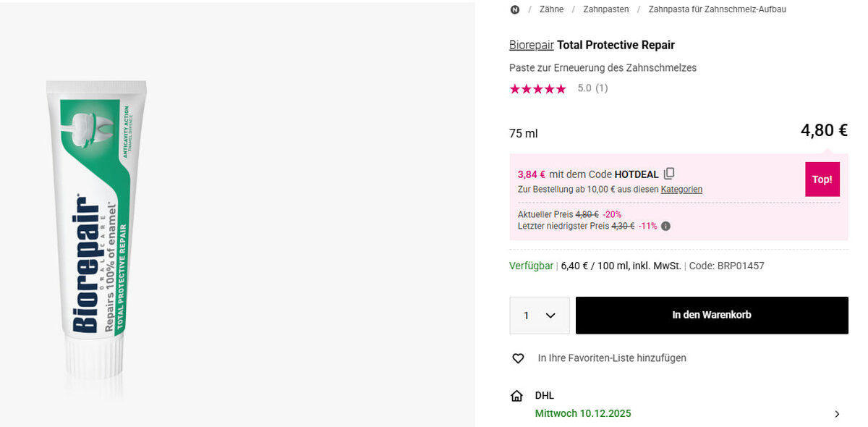Click info icon beside Letzter niedrigster Preis
The height and width of the screenshot is (427, 868).
point(665,226)
